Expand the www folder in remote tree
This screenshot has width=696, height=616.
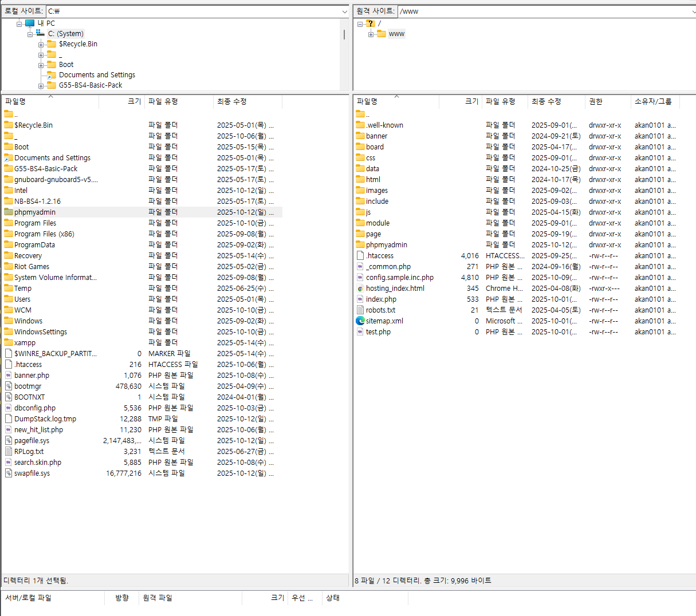[x=371, y=34]
